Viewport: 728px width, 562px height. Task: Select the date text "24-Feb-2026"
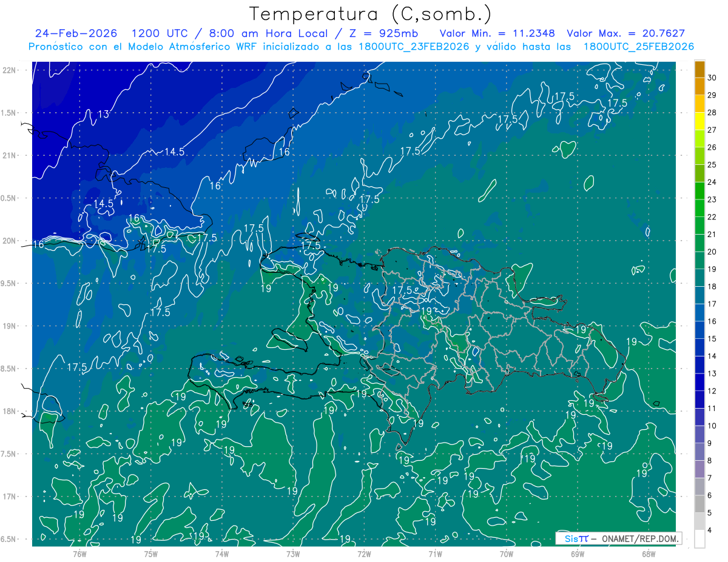[x=77, y=34]
